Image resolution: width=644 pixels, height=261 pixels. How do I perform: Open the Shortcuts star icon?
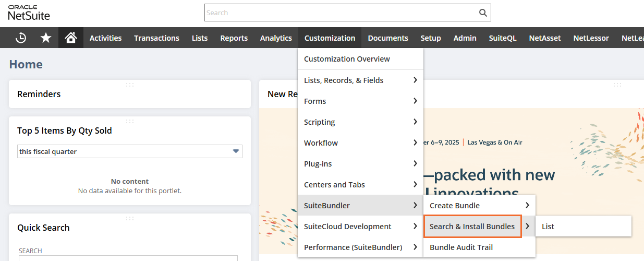46,38
